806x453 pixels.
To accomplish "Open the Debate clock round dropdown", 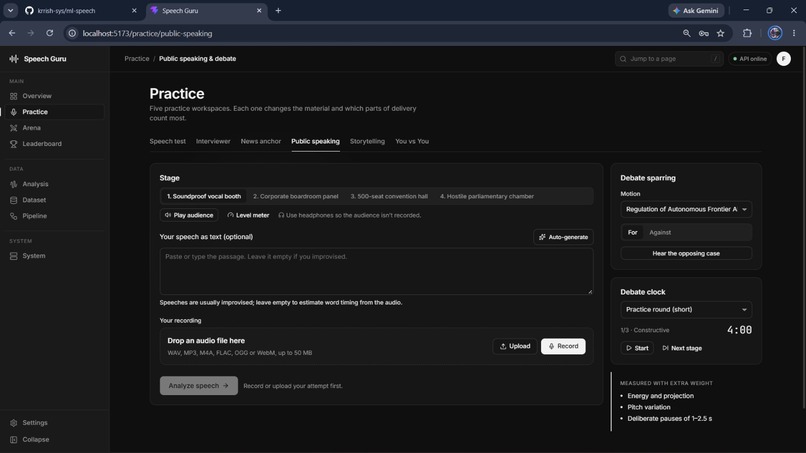I will 686,310.
